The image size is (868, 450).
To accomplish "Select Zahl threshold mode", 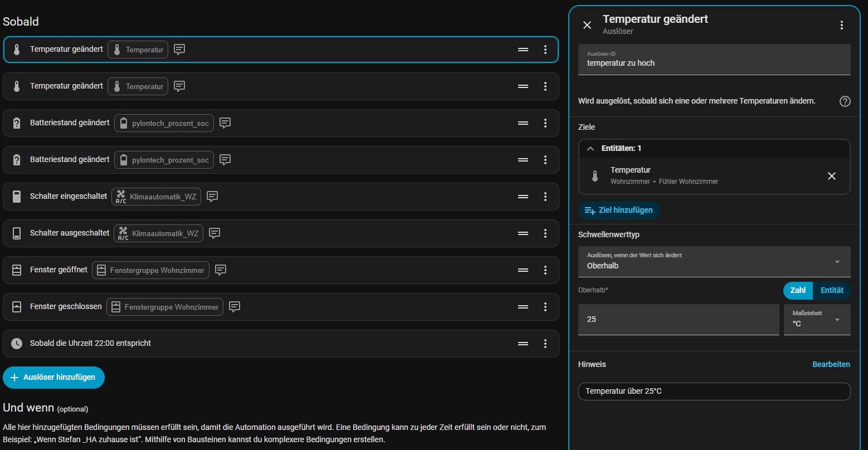I will [x=798, y=290].
